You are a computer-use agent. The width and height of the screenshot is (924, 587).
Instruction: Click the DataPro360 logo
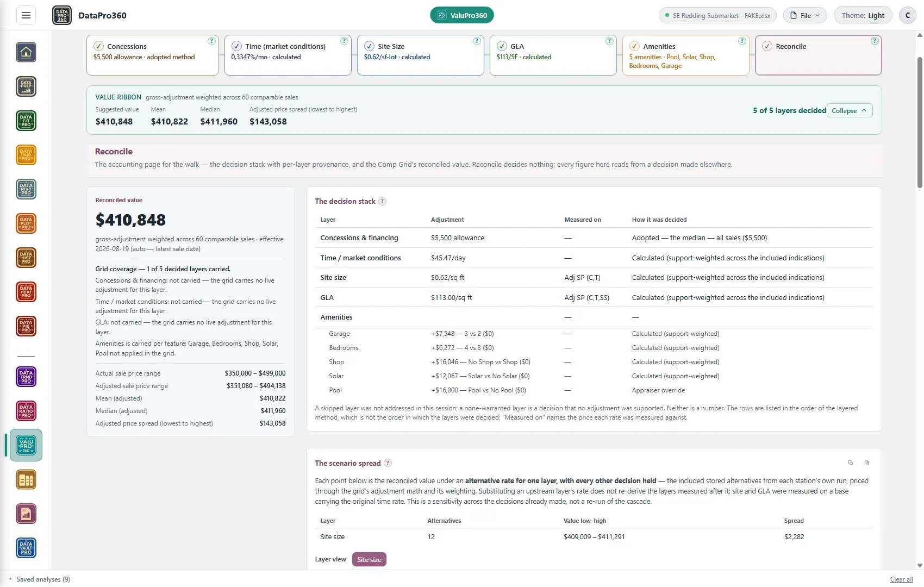click(62, 15)
